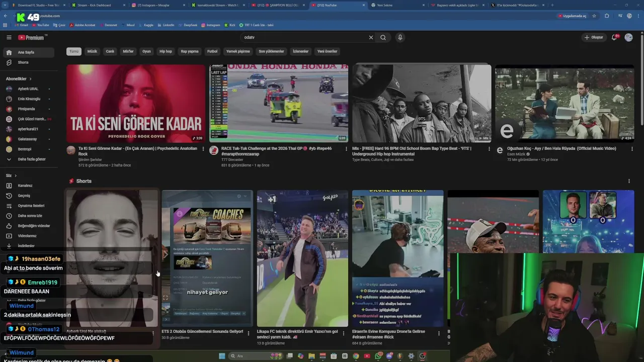This screenshot has height=362, width=644.
Task: Switch to Stream - Kick Dashboard tab
Action: click(x=98, y=5)
